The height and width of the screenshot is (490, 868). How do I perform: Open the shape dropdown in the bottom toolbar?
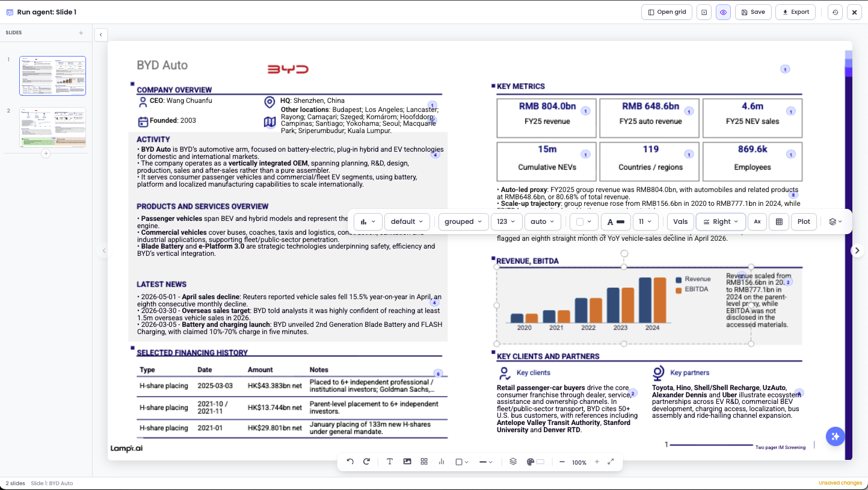tap(462, 462)
